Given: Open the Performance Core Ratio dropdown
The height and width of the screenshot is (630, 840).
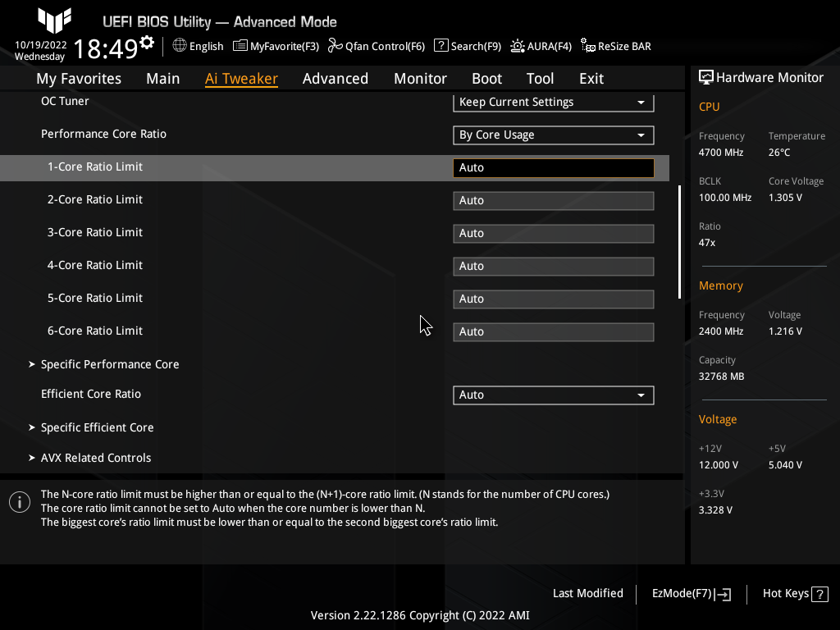Looking at the screenshot, I should 553,135.
